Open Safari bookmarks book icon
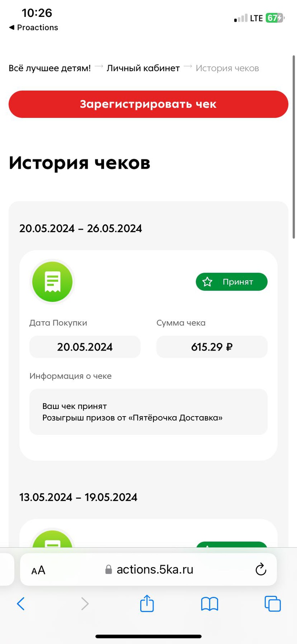This screenshot has width=297, height=644. tap(209, 604)
